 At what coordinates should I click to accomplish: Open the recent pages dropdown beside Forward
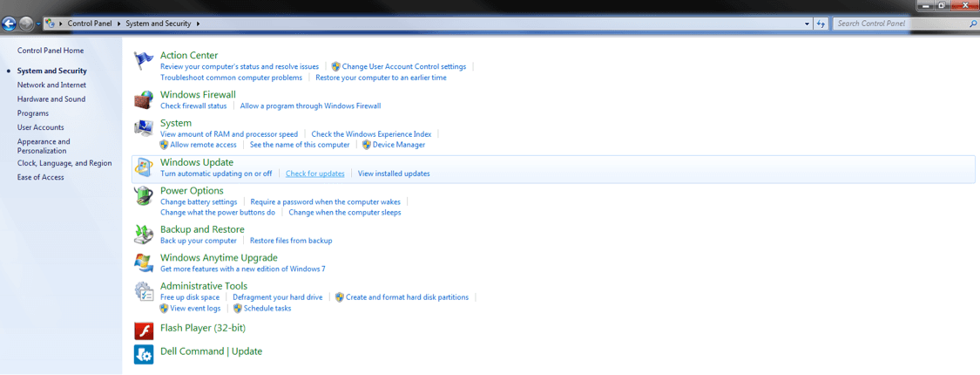pos(38,24)
